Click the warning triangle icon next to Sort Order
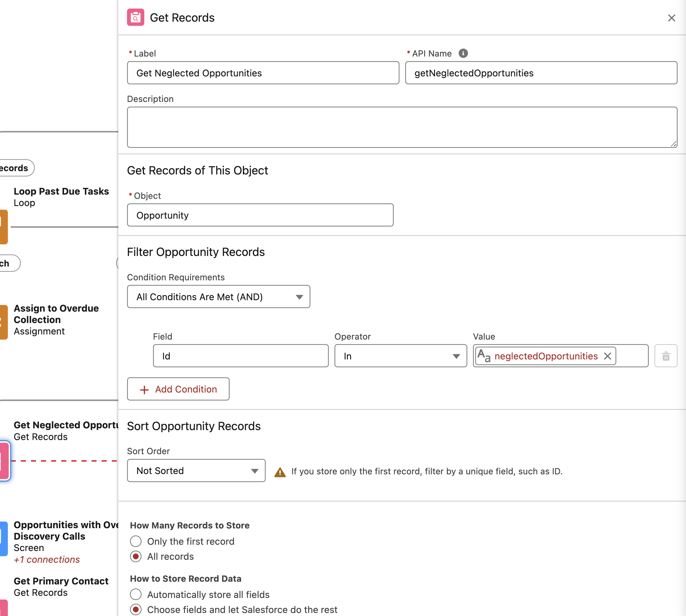This screenshot has height=616, width=686. tap(280, 472)
